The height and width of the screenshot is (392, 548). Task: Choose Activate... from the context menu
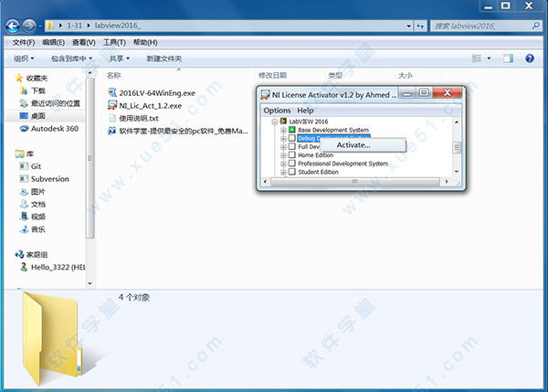[363, 145]
